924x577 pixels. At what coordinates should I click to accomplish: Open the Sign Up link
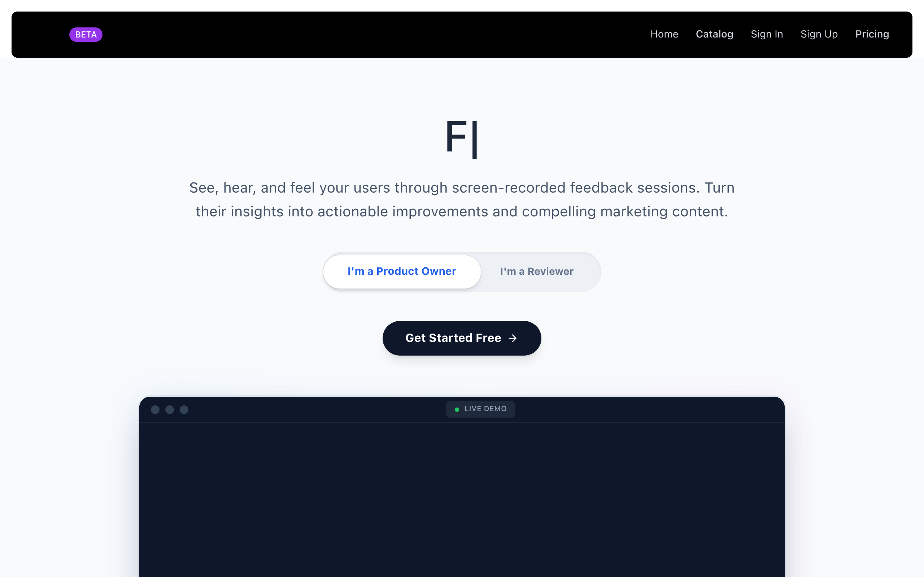click(819, 34)
